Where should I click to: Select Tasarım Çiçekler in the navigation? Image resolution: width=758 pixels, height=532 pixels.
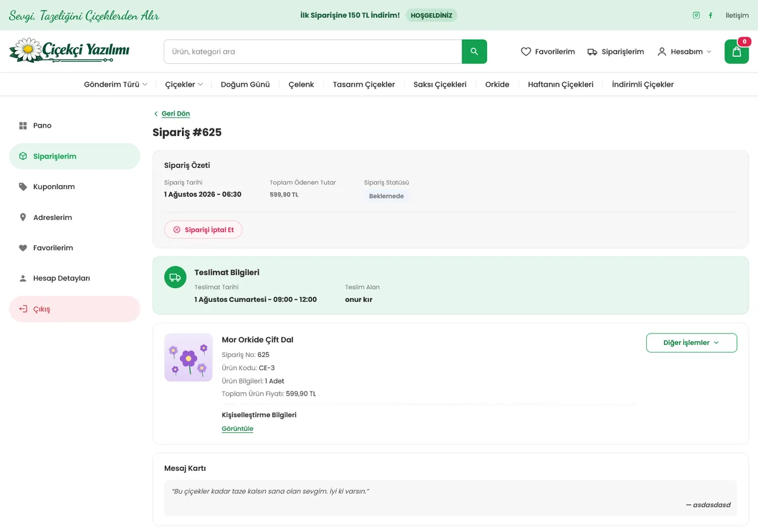tap(364, 84)
